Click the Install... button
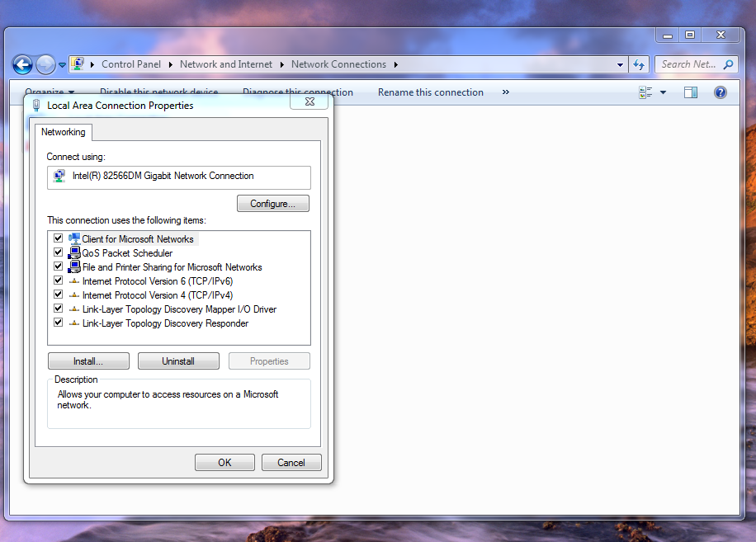Viewport: 756px width, 542px height. click(88, 361)
